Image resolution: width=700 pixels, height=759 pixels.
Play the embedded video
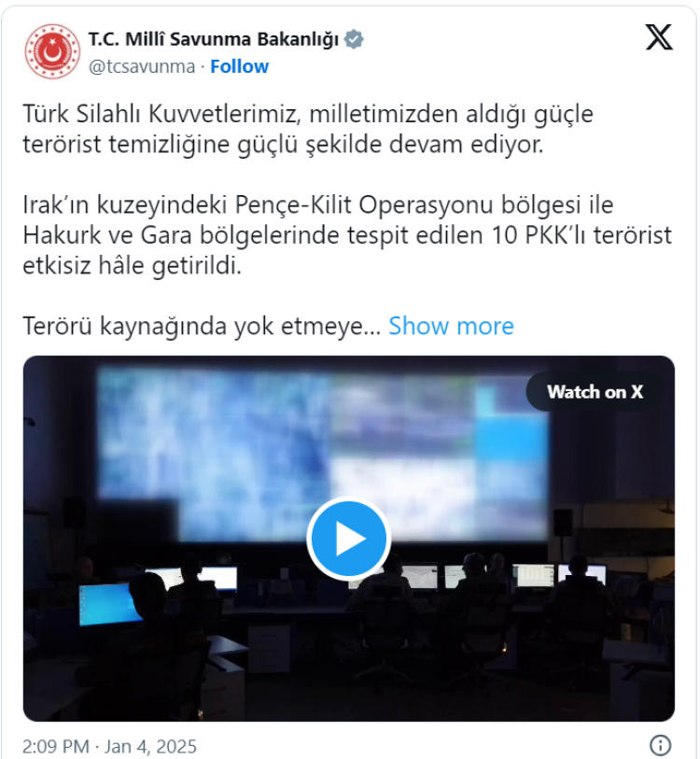[x=348, y=539]
